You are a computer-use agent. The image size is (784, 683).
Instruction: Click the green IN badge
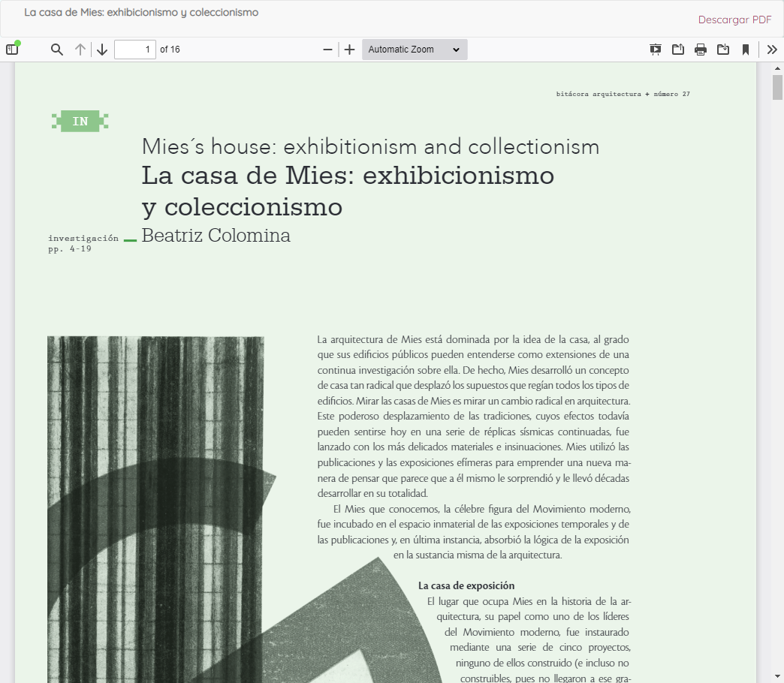tap(80, 121)
